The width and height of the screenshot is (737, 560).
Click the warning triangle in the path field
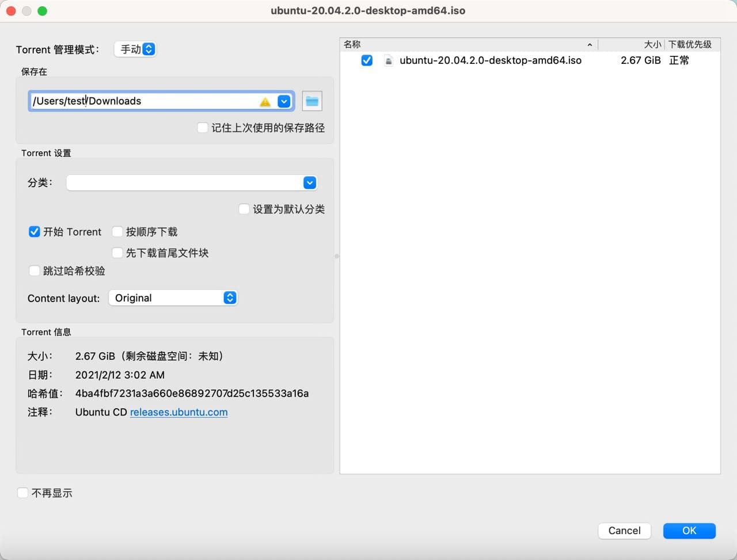pos(265,101)
